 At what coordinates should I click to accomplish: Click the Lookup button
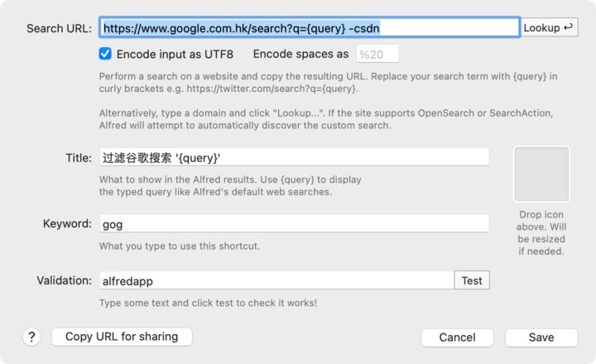coord(549,27)
